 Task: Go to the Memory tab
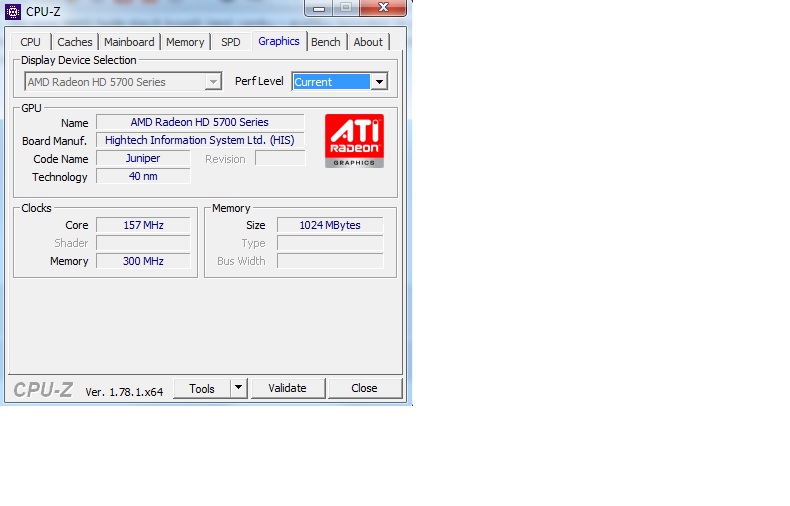(185, 42)
